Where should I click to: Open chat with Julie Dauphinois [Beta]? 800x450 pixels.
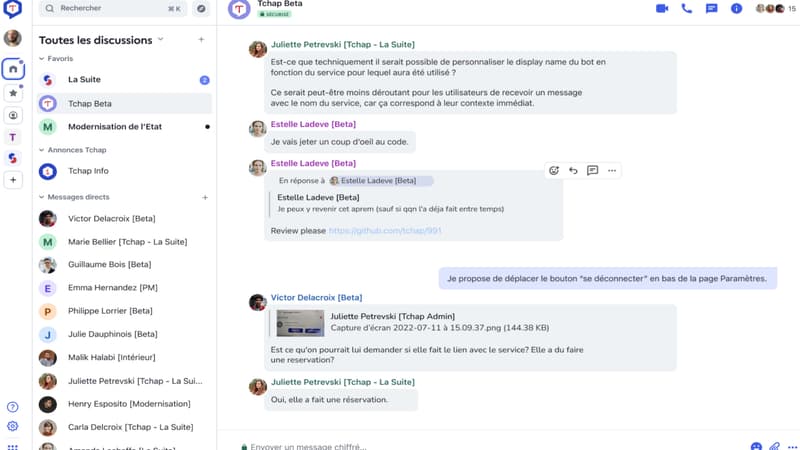point(124,334)
